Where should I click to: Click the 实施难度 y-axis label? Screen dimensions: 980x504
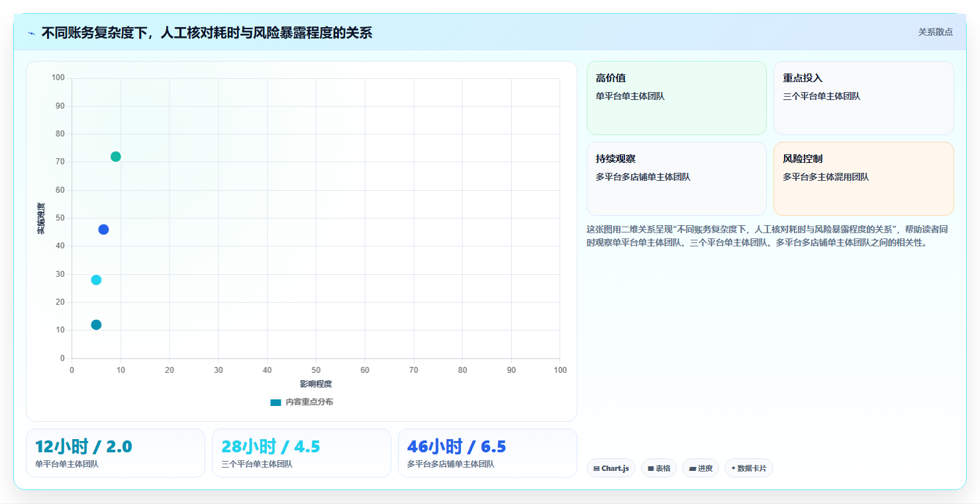(x=41, y=219)
